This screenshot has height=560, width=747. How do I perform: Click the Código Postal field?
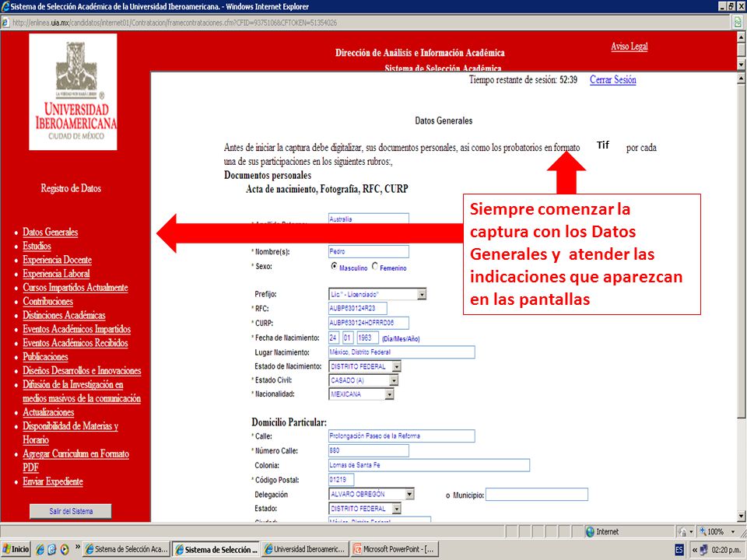[x=341, y=480]
